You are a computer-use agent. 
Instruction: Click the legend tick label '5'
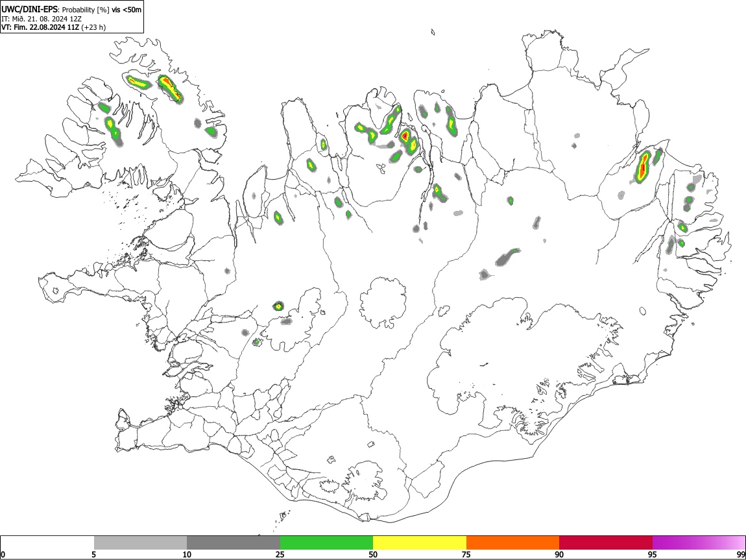(93, 555)
